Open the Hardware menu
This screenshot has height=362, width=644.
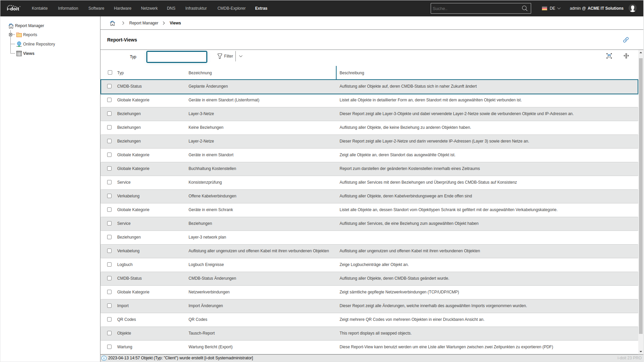[123, 8]
